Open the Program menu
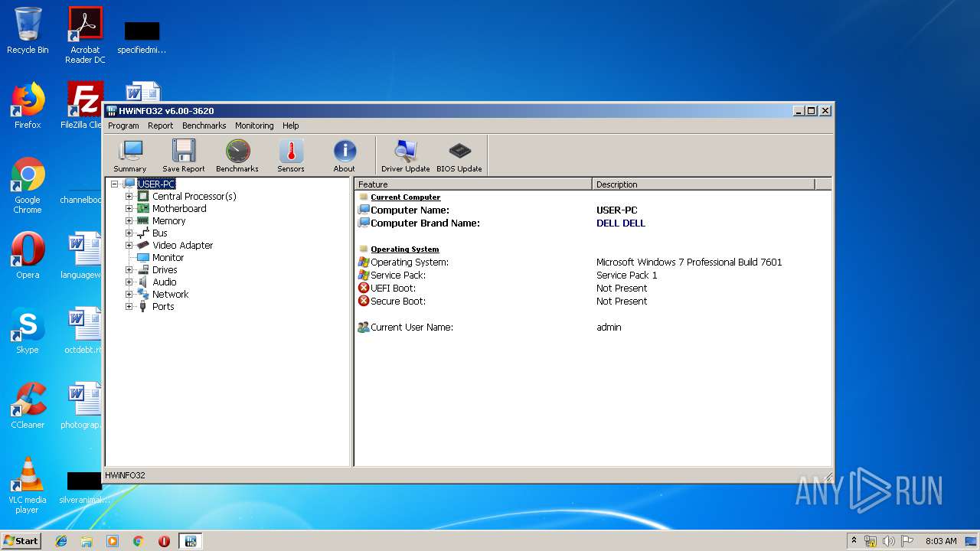The height and width of the screenshot is (551, 980). pyautogui.click(x=123, y=126)
